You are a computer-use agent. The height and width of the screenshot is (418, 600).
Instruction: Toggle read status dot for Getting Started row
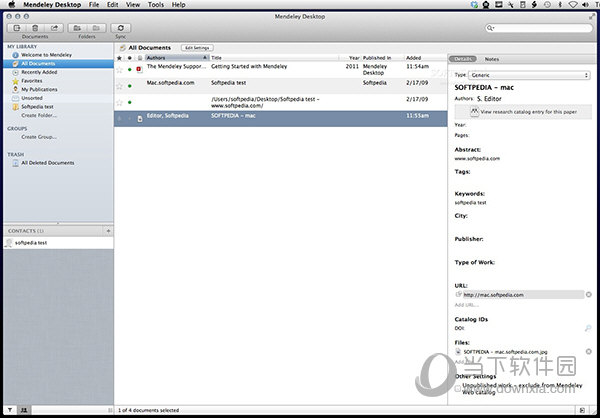[x=130, y=70]
